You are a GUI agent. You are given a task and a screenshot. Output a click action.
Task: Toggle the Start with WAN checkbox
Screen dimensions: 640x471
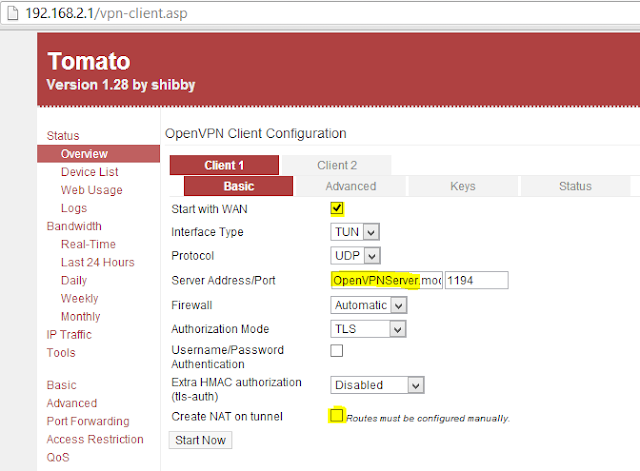click(x=337, y=209)
